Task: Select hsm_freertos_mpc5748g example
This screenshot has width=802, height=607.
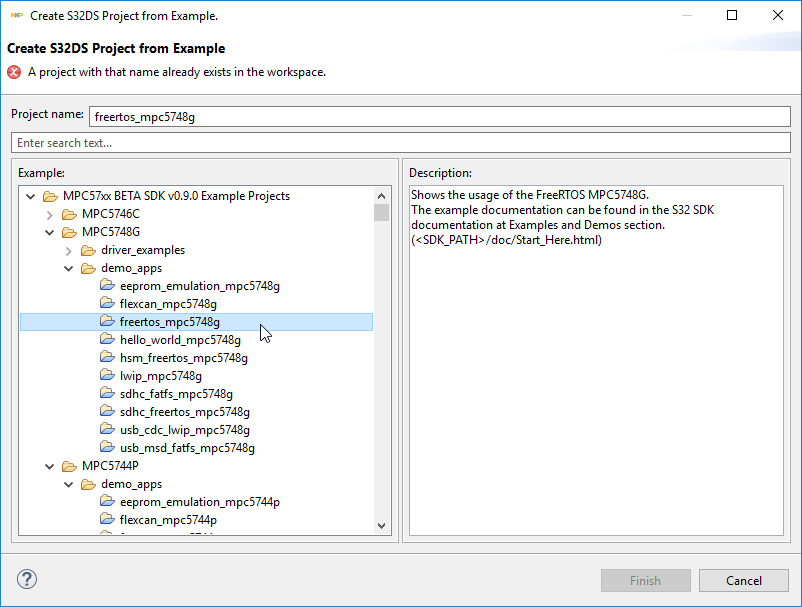Action: tap(183, 358)
